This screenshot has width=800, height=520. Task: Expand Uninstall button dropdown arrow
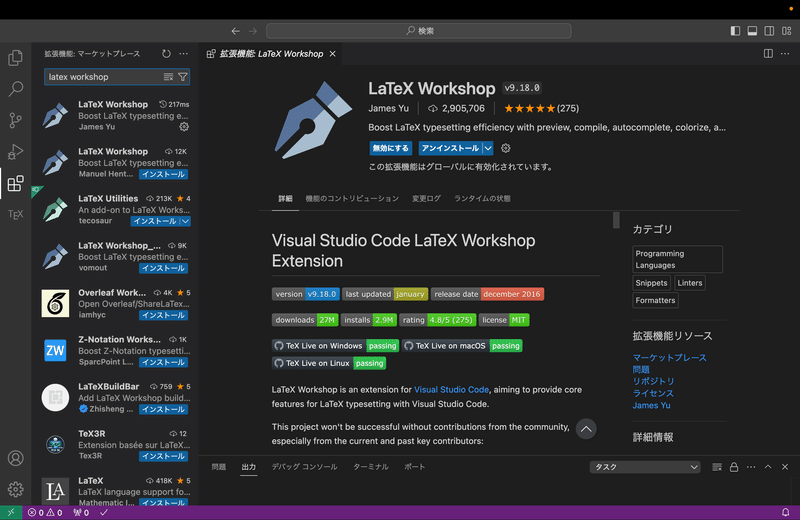488,148
